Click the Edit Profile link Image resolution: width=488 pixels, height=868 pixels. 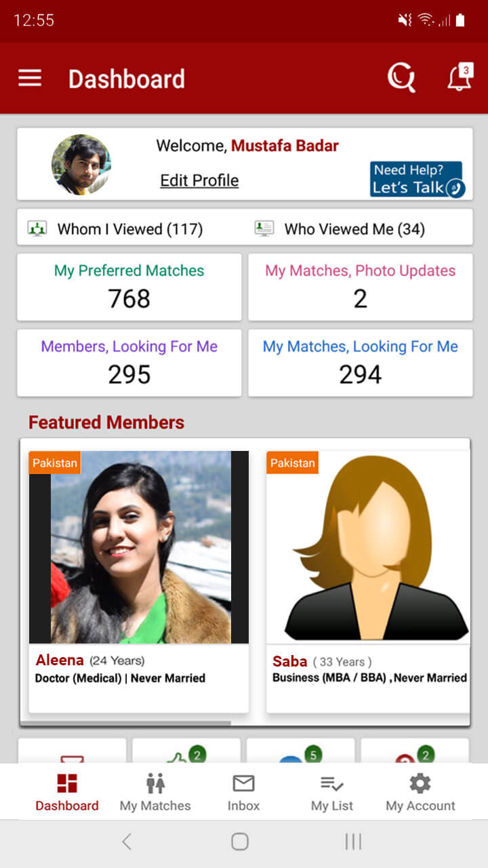click(199, 180)
